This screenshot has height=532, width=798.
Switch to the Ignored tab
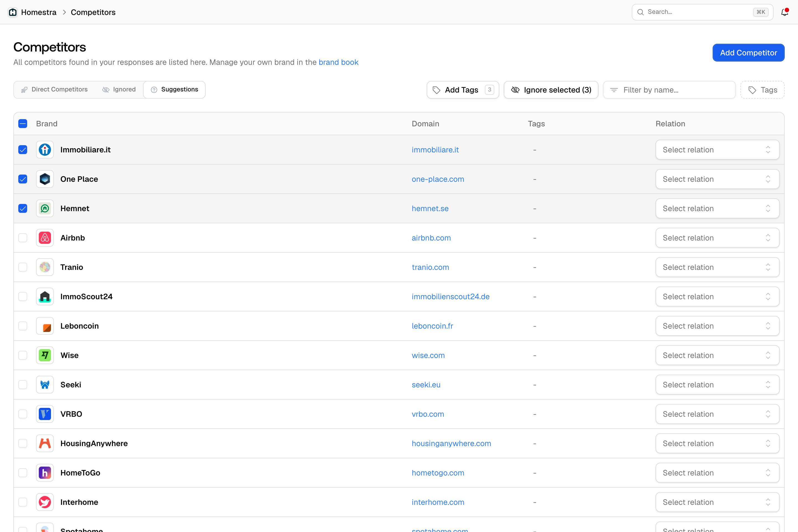click(x=119, y=89)
